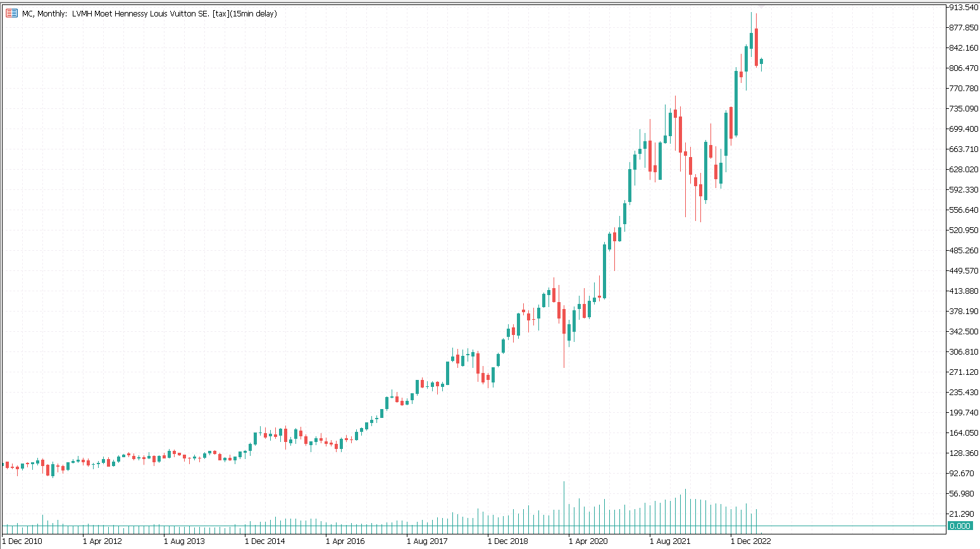Click the 842.160 price scale value
The height and width of the screenshot is (549, 980).
pyautogui.click(x=964, y=47)
